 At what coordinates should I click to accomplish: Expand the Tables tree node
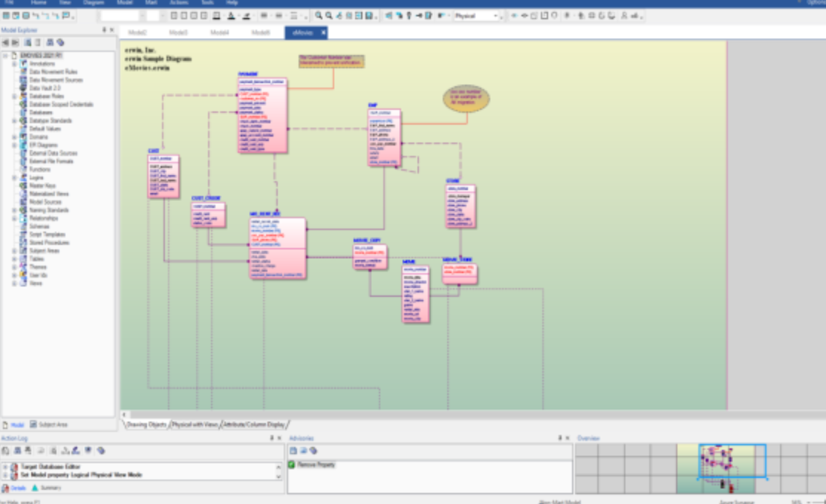(15, 258)
